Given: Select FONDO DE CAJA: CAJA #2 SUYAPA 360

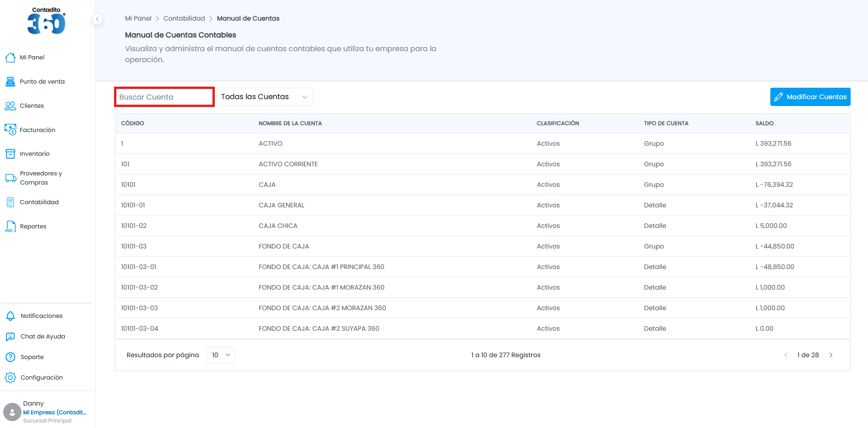Looking at the screenshot, I should [319, 328].
